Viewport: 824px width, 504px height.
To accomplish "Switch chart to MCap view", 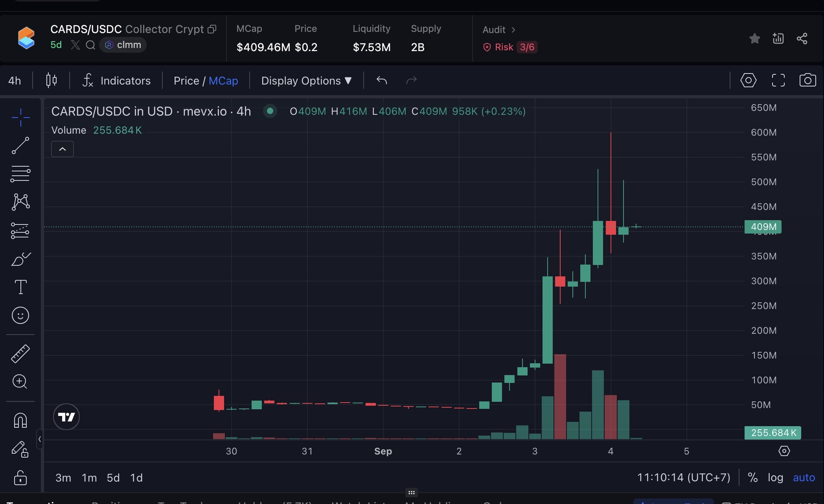I will click(223, 81).
